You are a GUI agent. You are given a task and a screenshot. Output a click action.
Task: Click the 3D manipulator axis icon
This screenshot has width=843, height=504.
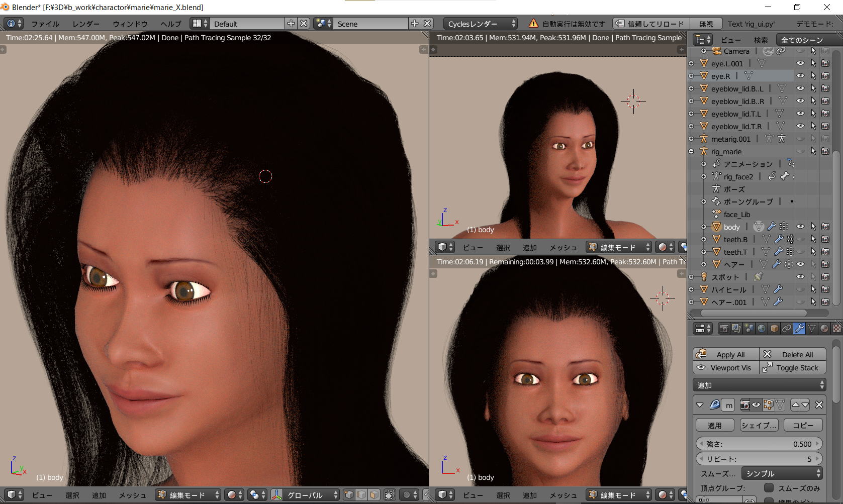click(276, 495)
